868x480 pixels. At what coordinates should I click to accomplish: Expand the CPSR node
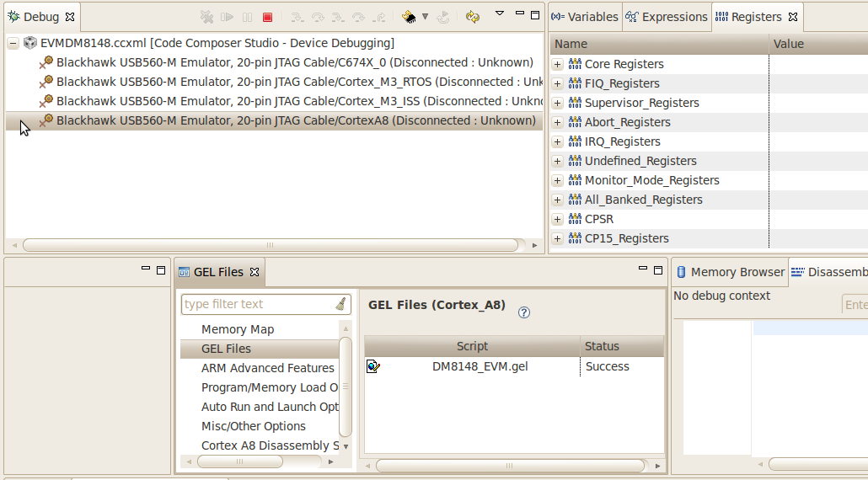pos(557,219)
